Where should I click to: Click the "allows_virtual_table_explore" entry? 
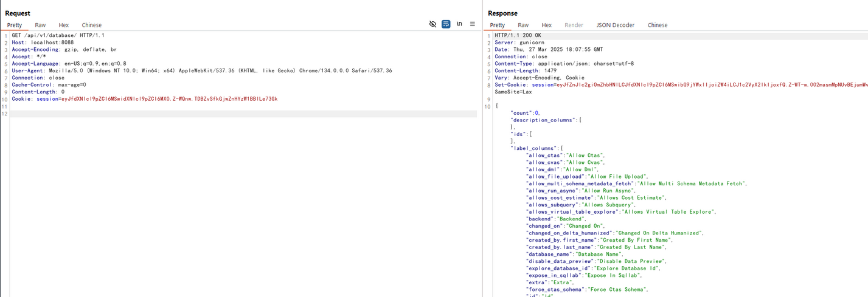tap(621, 212)
